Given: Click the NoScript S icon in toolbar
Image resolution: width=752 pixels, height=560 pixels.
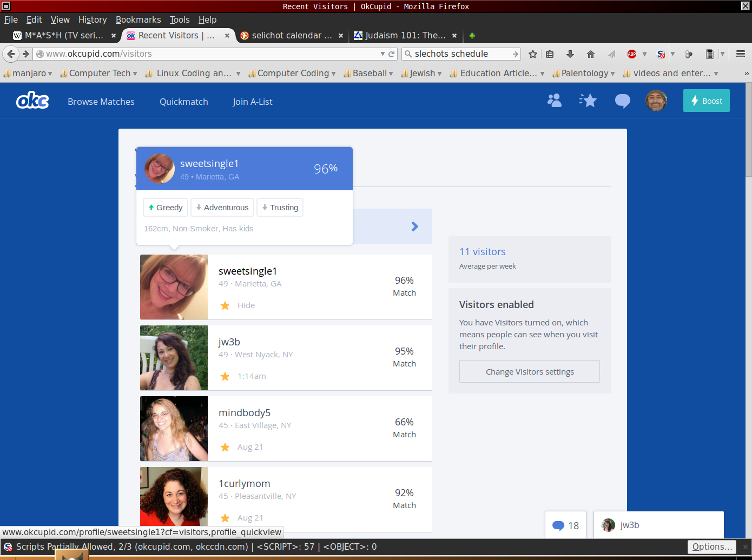Looking at the screenshot, I should pos(661,54).
